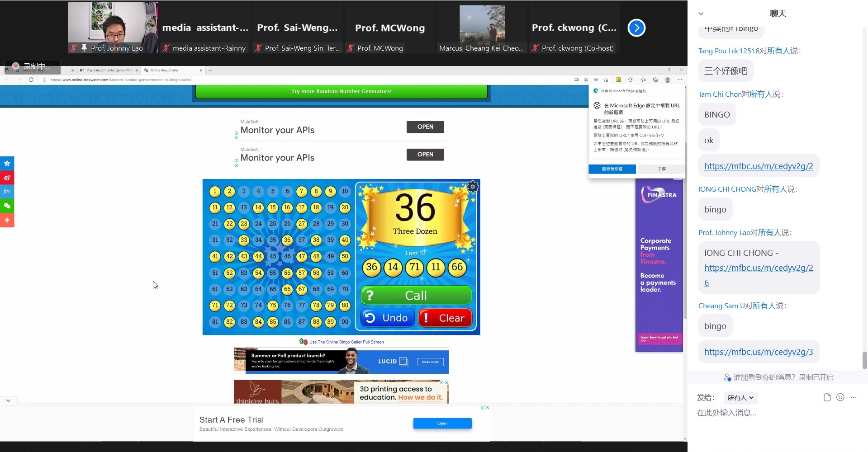Expand the bottom-left collapse chevron
The height and width of the screenshot is (452, 868).
[8, 400]
